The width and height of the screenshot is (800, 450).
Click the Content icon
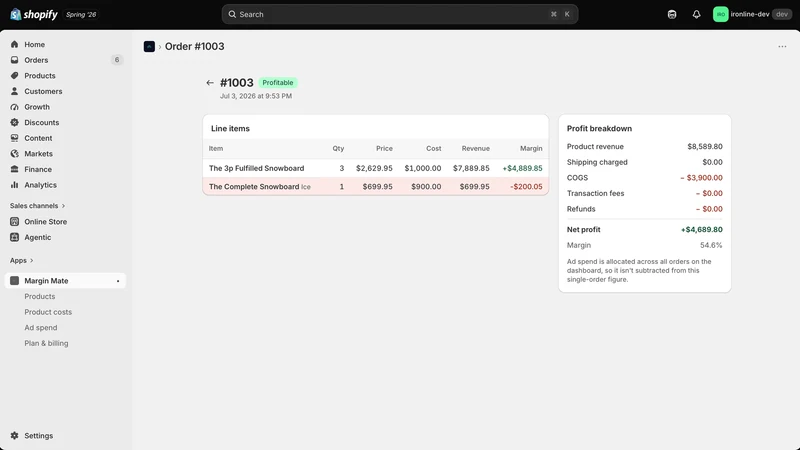[x=14, y=138]
